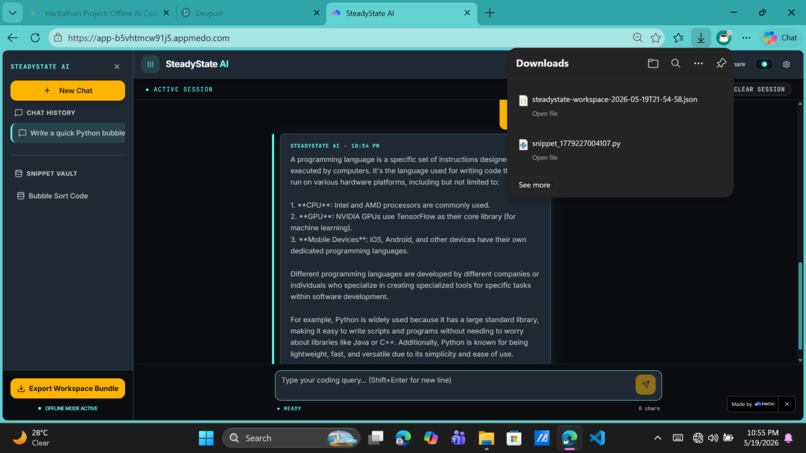Open the Favorites list icon
Viewport: 806px width, 453px height.
[x=679, y=38]
